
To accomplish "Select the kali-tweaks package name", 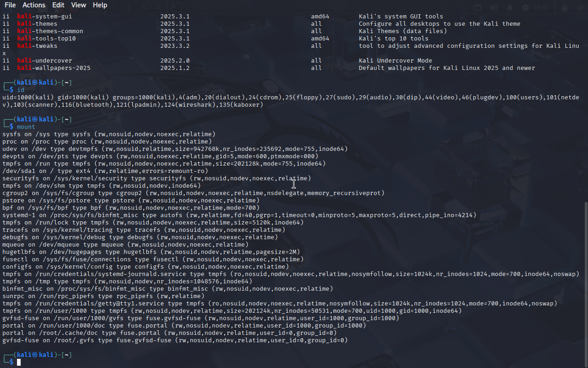I will click(x=37, y=46).
